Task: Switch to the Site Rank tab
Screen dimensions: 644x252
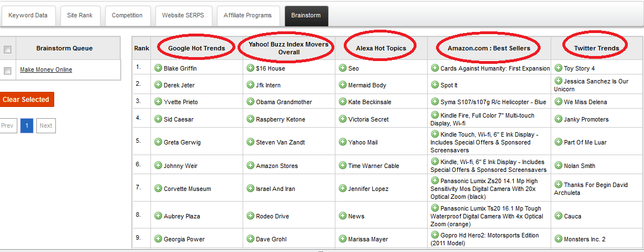Action: click(x=80, y=15)
